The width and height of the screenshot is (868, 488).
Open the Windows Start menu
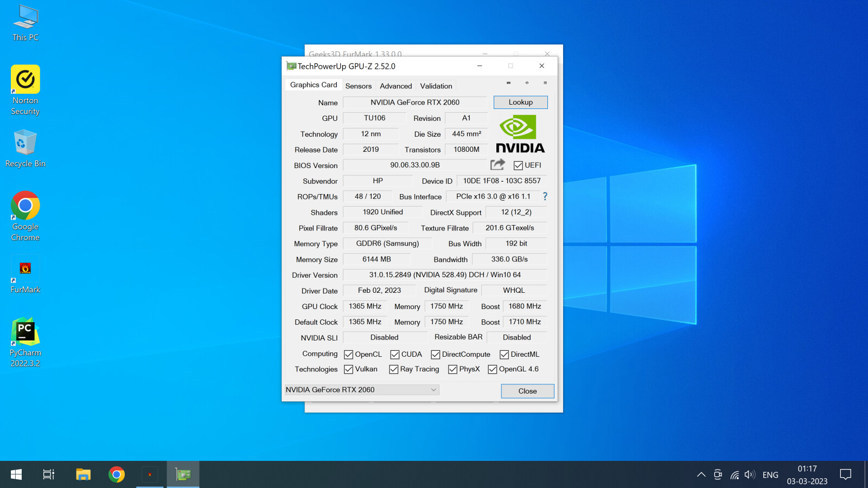(x=16, y=474)
